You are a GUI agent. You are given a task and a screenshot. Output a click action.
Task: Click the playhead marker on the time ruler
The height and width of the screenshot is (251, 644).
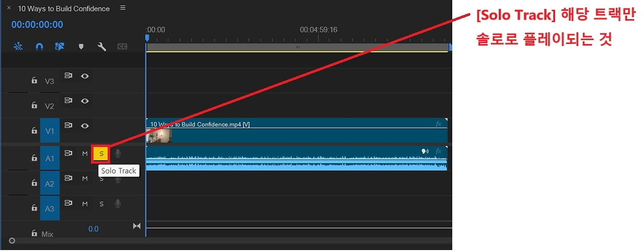147,38
